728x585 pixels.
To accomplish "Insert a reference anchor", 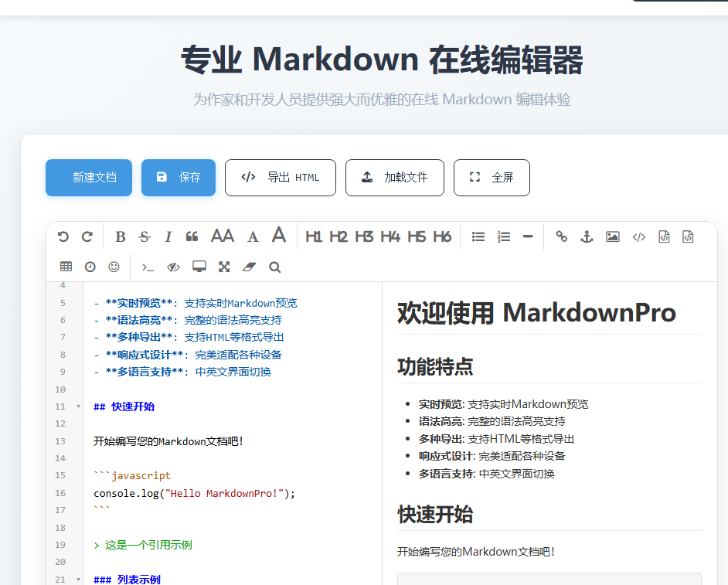I will 587,236.
